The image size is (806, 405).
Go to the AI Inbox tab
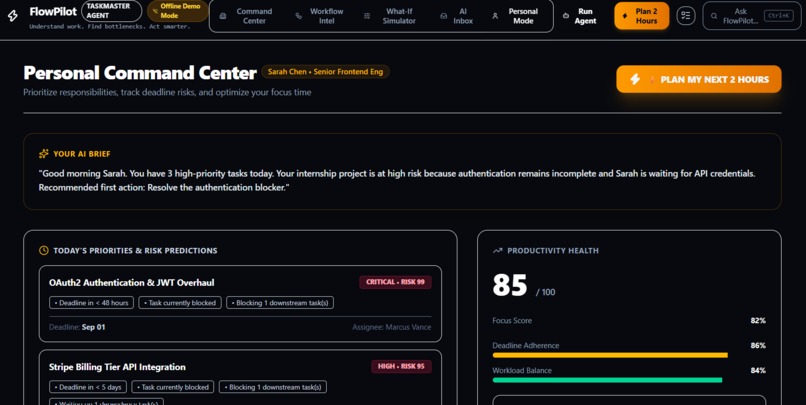(459, 16)
